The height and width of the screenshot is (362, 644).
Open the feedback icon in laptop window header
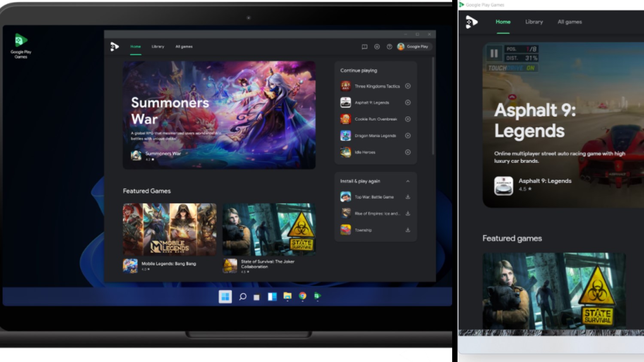tap(365, 47)
